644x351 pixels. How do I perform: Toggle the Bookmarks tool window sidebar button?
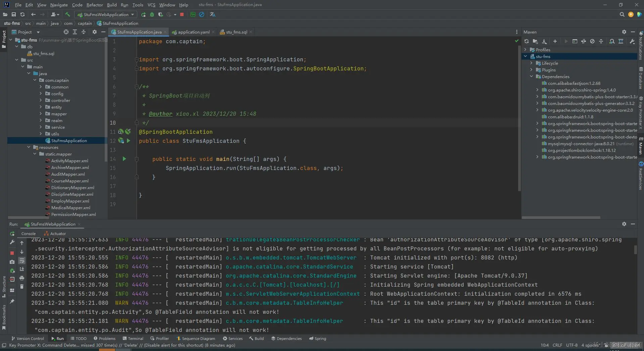pyautogui.click(x=4, y=317)
